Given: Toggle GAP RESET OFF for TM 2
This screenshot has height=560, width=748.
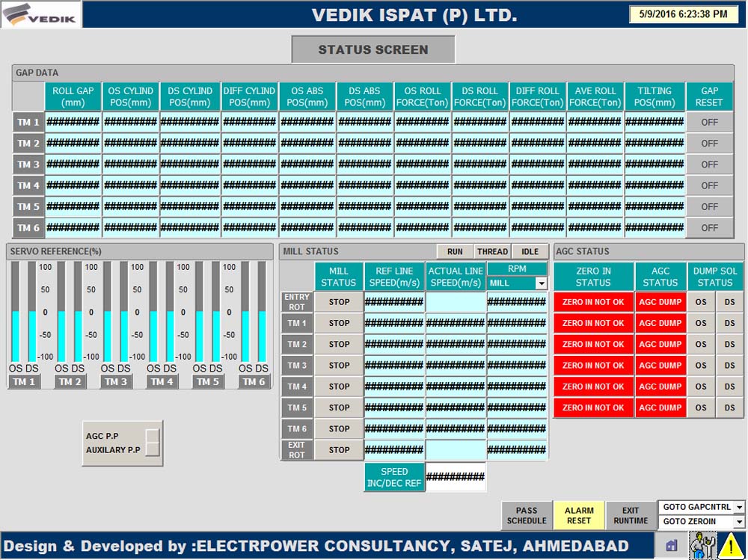Looking at the screenshot, I should tap(709, 143).
